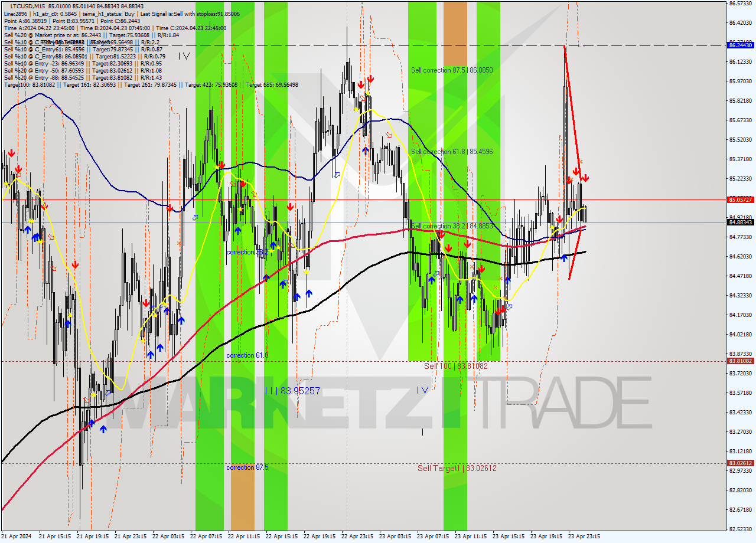Click the 84.62030 price axis value
756x543 pixels.
click(740, 256)
